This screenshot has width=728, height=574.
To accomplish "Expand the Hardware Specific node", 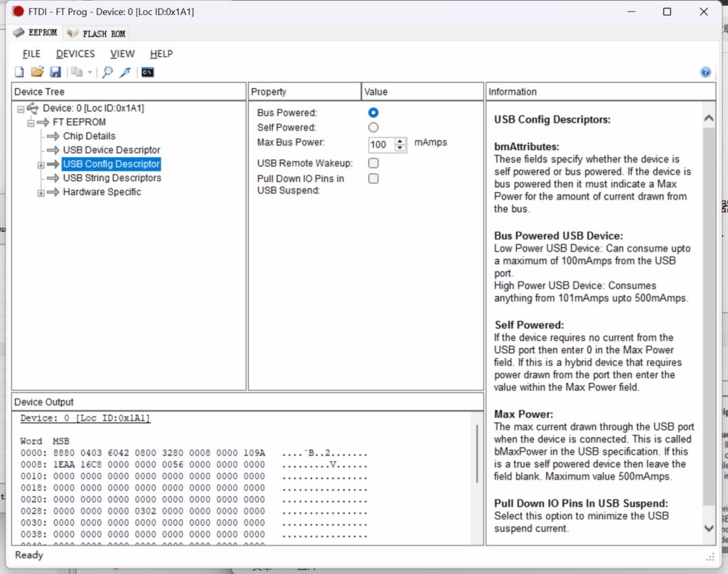I will point(41,193).
